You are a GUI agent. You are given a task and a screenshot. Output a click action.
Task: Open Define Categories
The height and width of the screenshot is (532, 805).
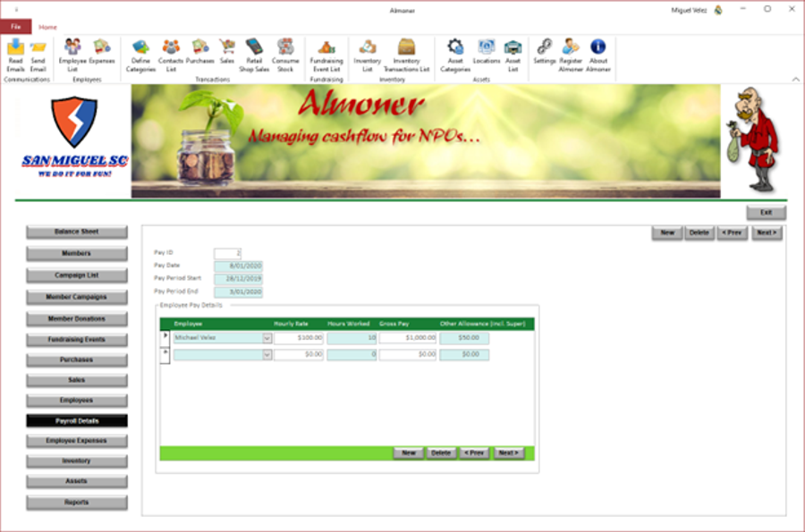tap(140, 55)
